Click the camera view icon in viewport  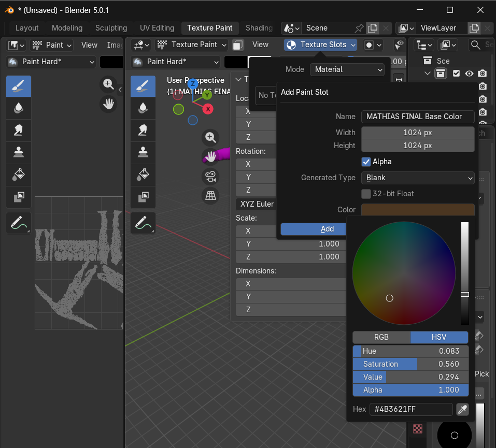pos(210,176)
